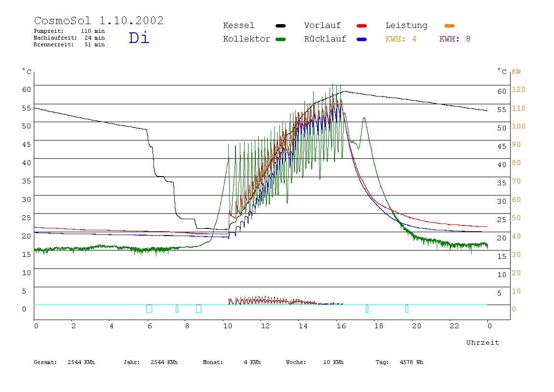The height and width of the screenshot is (392, 554).
Task: Click the blue Rücklauf legend swatch
Action: (x=362, y=39)
